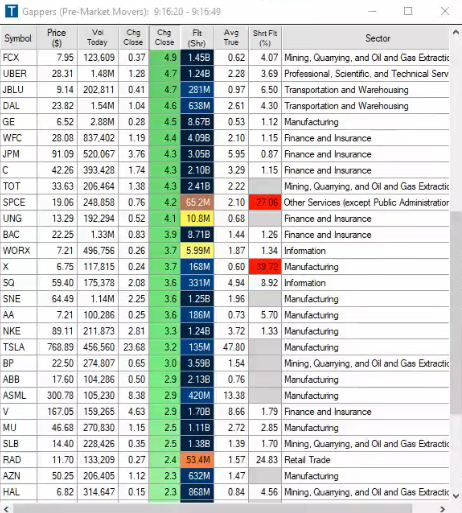Select the JBLU symbol cell
This screenshot has width=462, height=513.
point(18,90)
